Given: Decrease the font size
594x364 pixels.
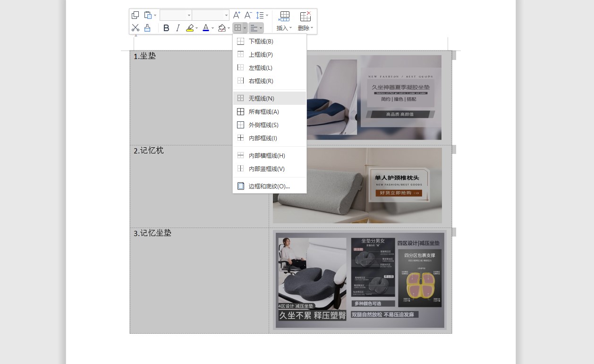Looking at the screenshot, I should pyautogui.click(x=247, y=15).
